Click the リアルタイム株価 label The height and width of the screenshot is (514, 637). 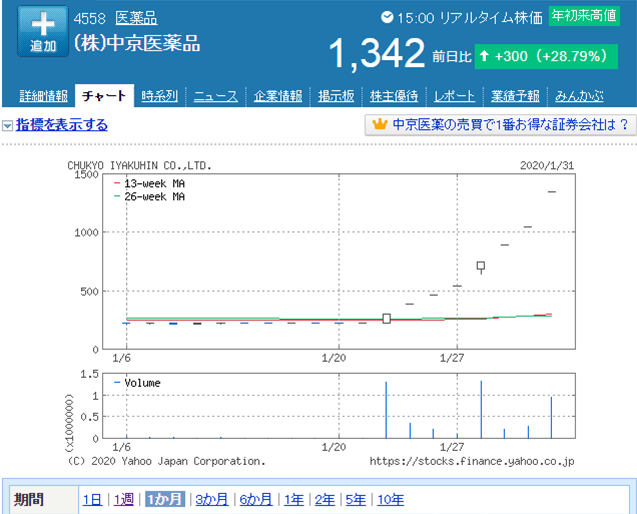pos(491,18)
